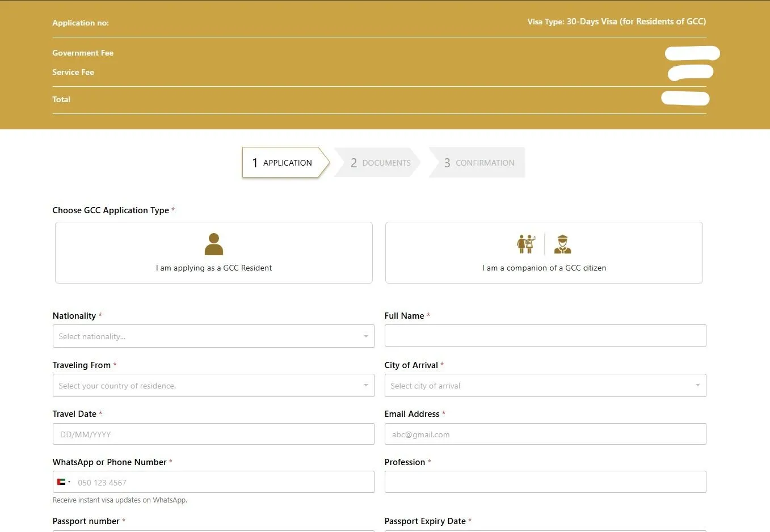This screenshot has width=770, height=532.
Task: Go to step 1 Application tab
Action: (283, 163)
